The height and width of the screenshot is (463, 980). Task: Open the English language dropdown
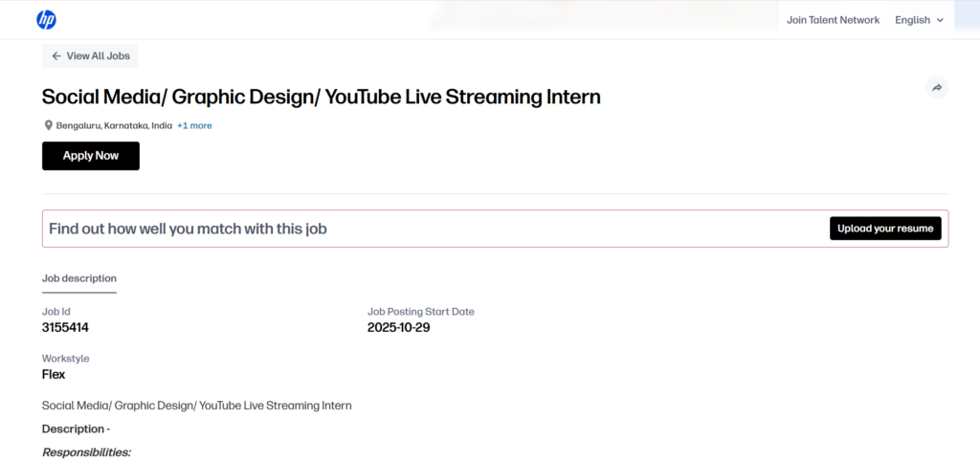click(919, 20)
